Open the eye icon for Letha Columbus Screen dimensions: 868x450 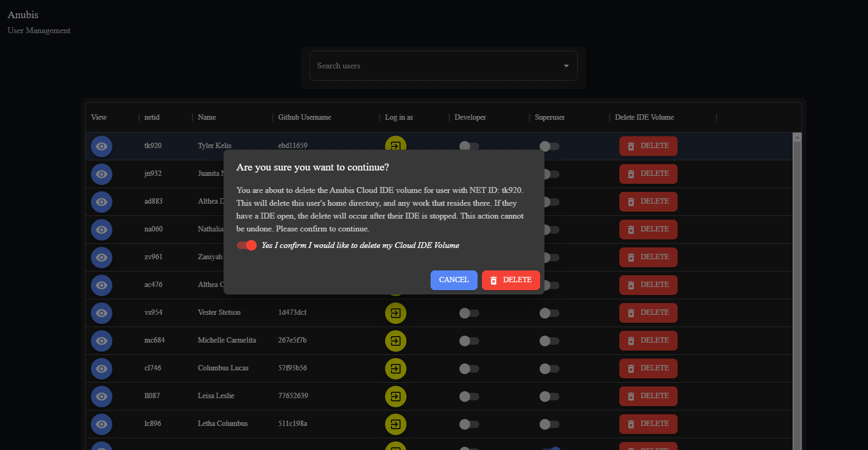102,424
